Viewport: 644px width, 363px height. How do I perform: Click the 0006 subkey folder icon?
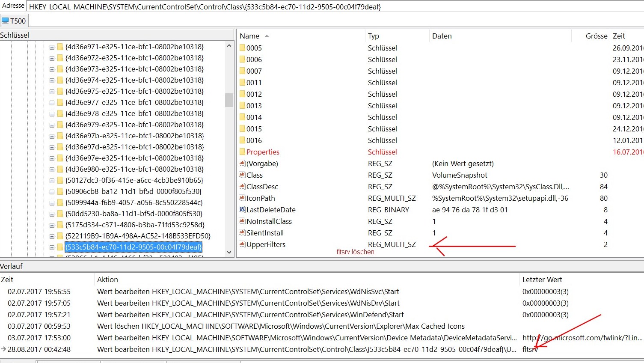(242, 59)
